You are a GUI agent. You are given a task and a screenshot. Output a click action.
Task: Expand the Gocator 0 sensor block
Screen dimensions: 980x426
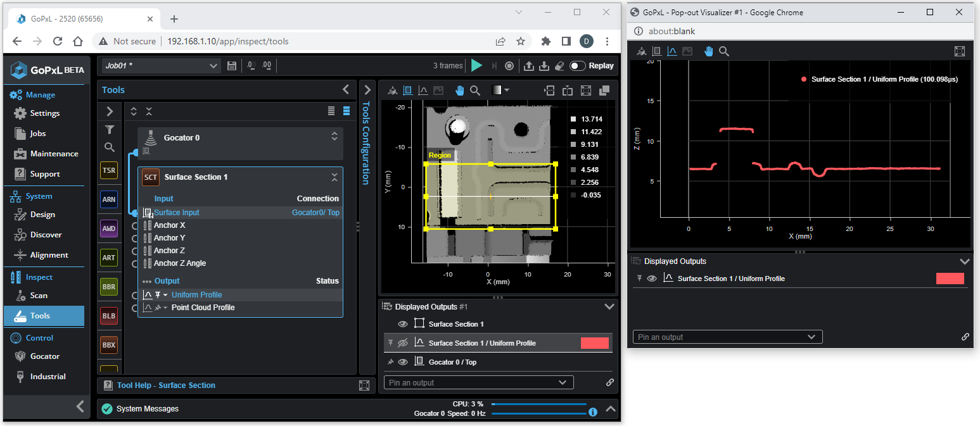click(x=334, y=137)
